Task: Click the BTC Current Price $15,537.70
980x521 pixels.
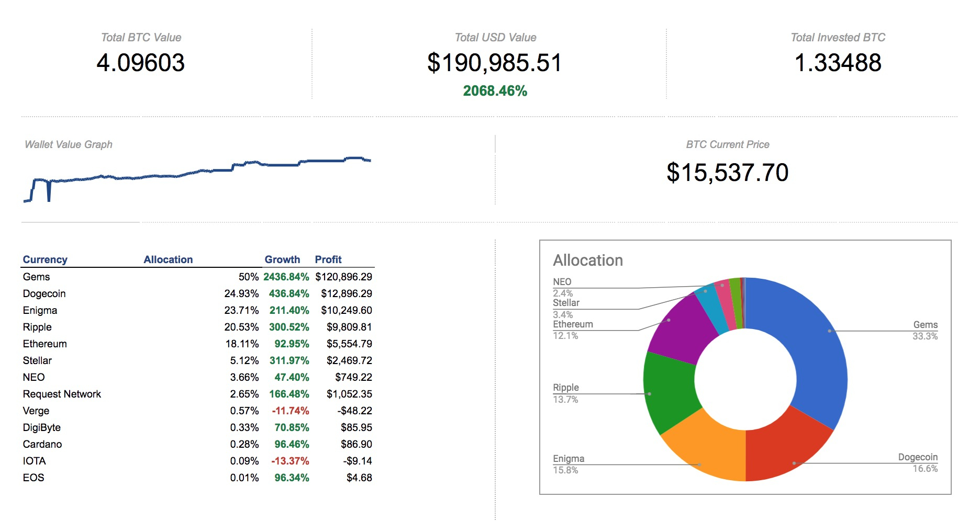Action: pos(727,173)
